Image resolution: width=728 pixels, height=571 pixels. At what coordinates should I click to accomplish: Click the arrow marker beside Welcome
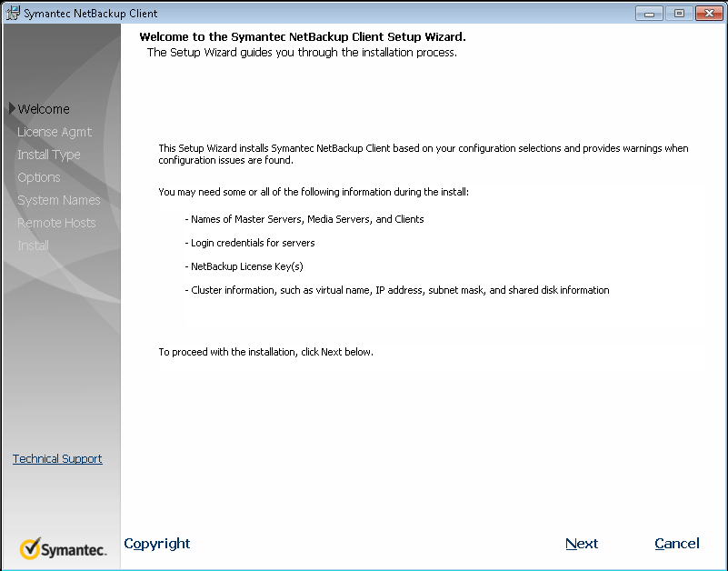click(11, 109)
